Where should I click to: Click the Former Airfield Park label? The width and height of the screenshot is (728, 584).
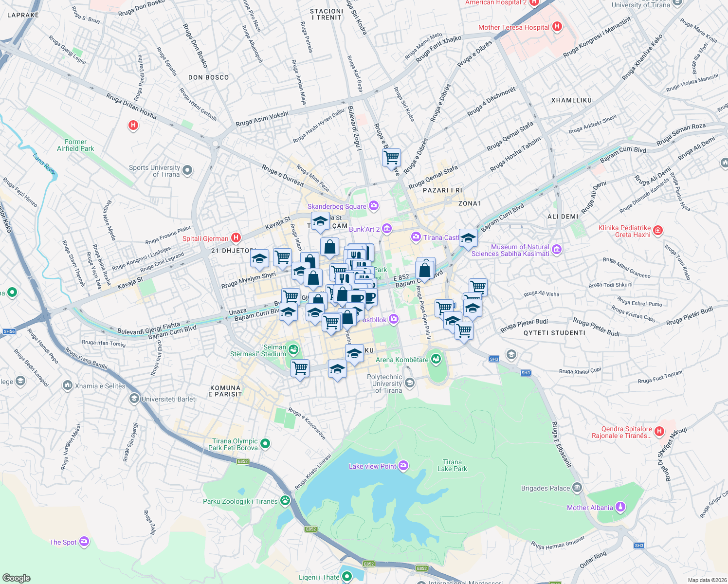tap(75, 145)
